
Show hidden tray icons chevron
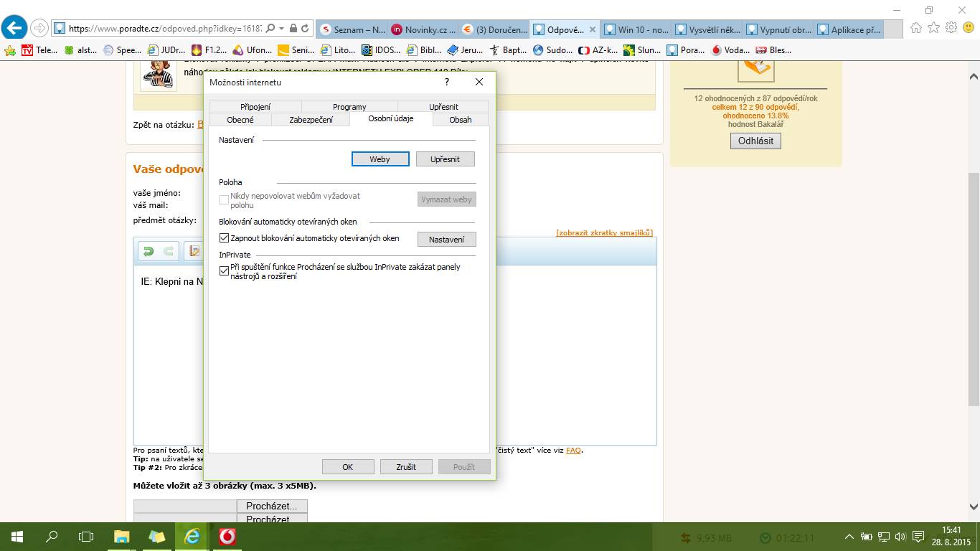coord(849,537)
